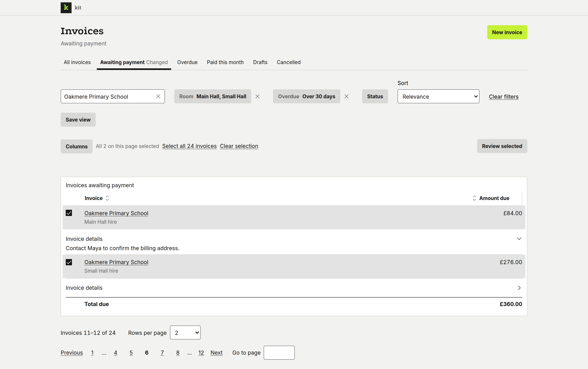Remove the Overdue filter with its X
Image resolution: width=588 pixels, height=369 pixels.
[346, 96]
